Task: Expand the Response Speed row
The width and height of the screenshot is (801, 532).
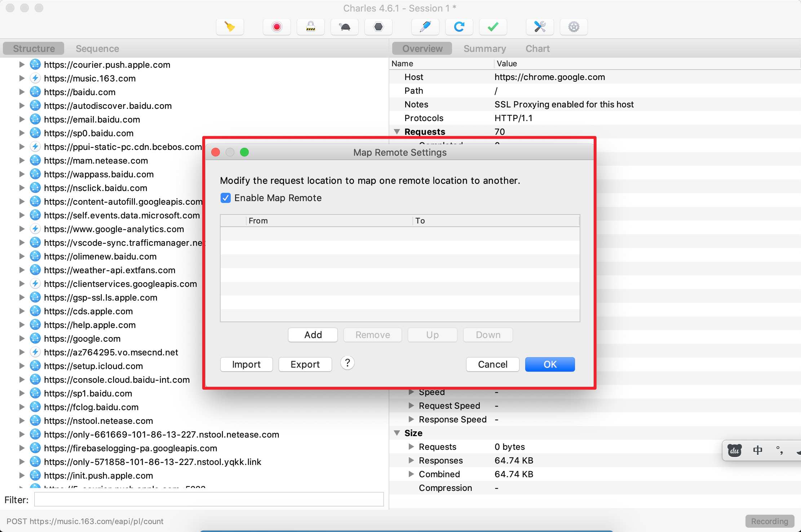Action: [411, 419]
